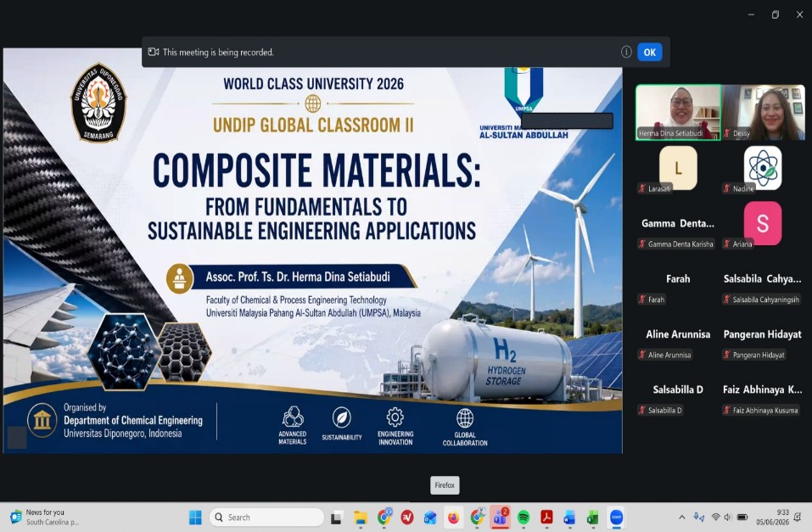Open the recording info icon

626,52
